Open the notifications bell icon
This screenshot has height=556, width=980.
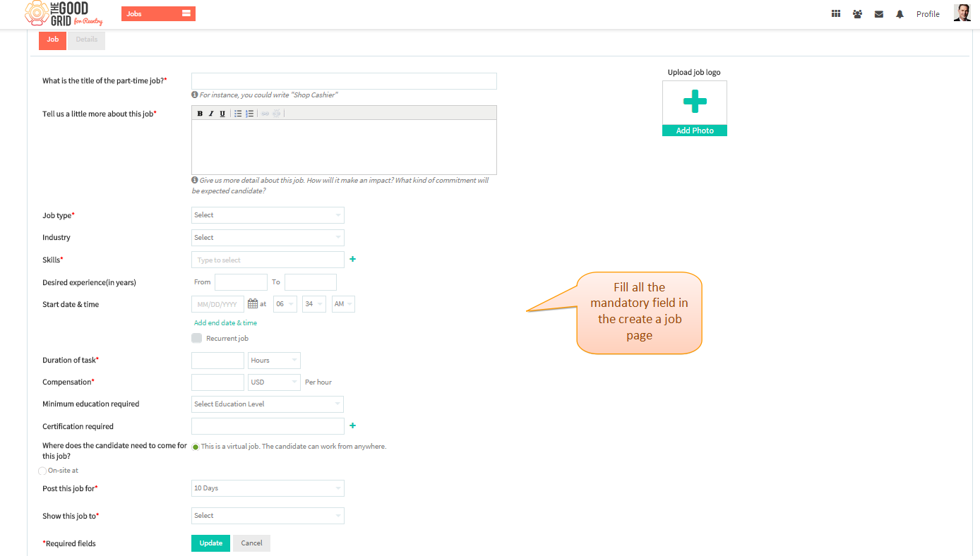pyautogui.click(x=900, y=14)
